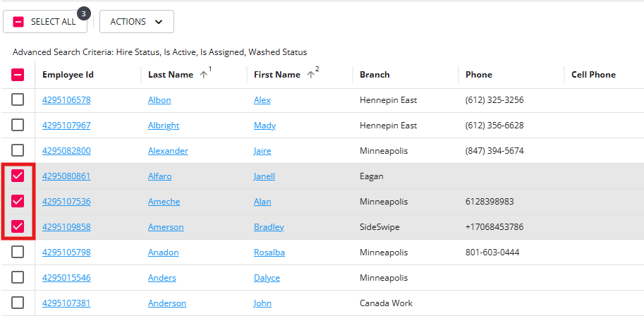Click the Select All button

click(45, 22)
